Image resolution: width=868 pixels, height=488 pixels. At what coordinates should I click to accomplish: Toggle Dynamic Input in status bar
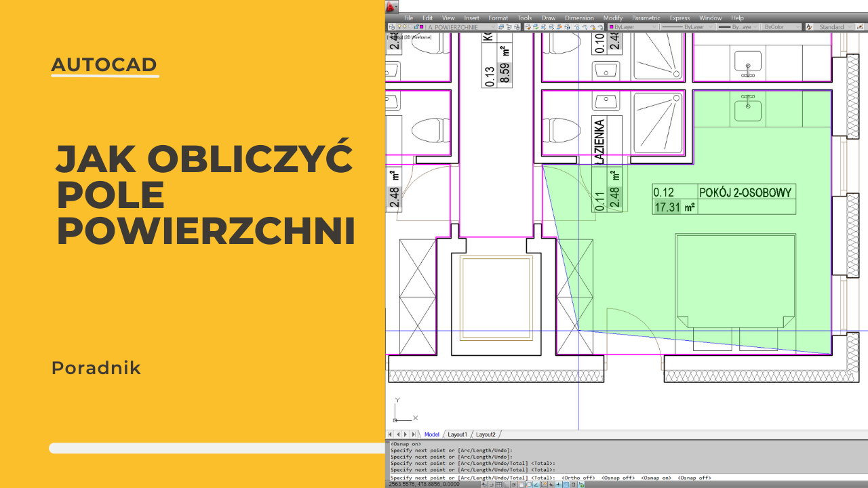551,485
